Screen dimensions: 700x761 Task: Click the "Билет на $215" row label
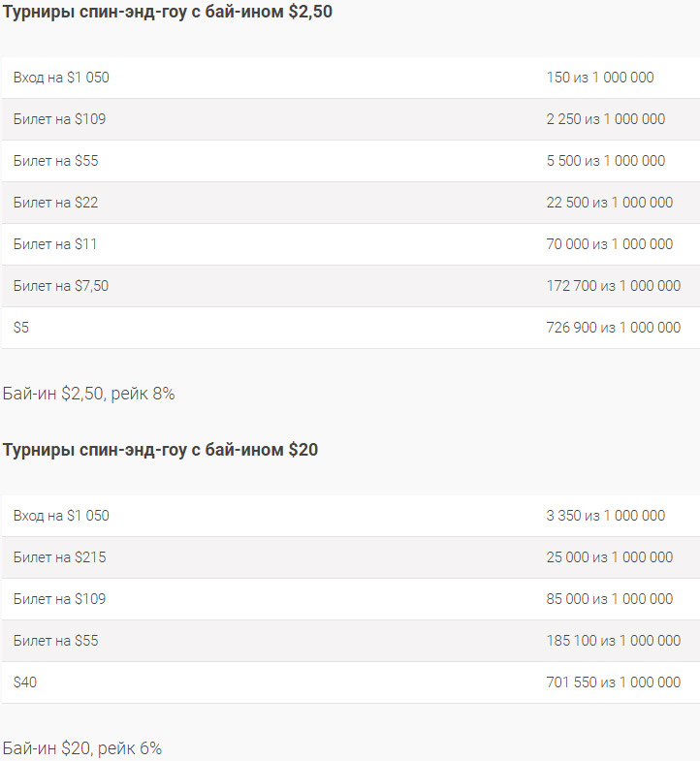click(59, 557)
